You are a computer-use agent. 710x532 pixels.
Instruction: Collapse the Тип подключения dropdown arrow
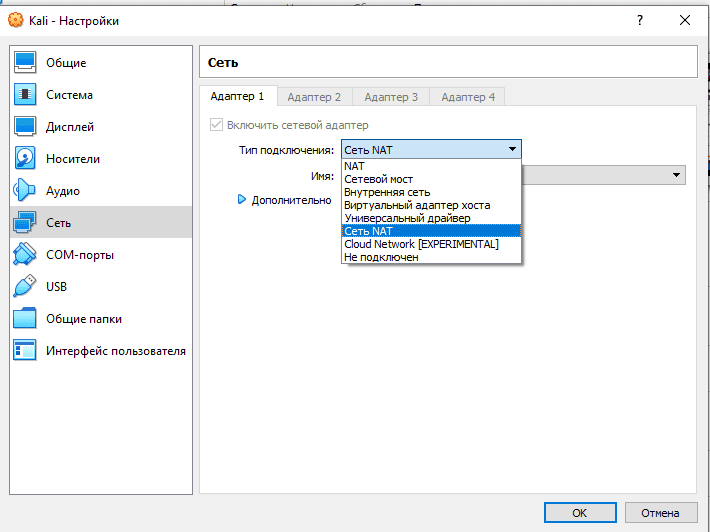[x=512, y=149]
